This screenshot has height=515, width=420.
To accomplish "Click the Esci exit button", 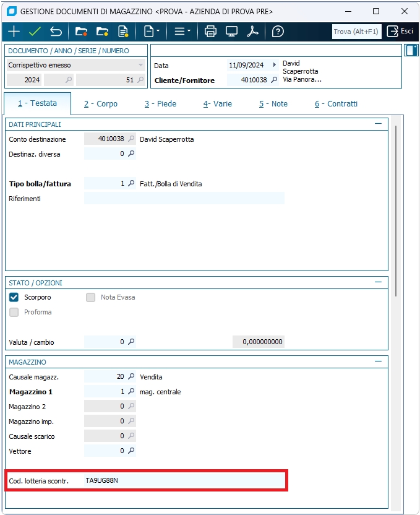I will click(x=400, y=32).
